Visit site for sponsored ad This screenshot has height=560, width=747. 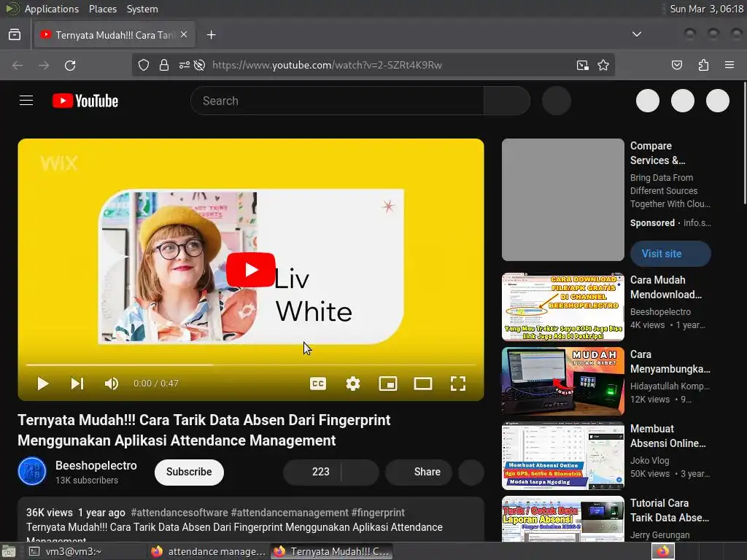tap(670, 254)
